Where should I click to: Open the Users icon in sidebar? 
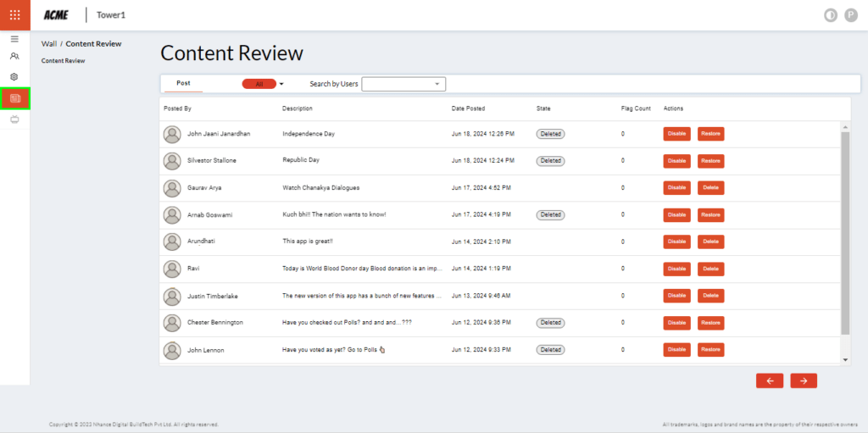14,57
